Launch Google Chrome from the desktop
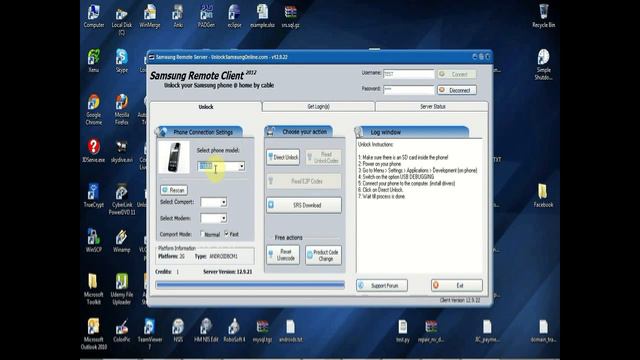640x360 pixels. click(x=93, y=109)
